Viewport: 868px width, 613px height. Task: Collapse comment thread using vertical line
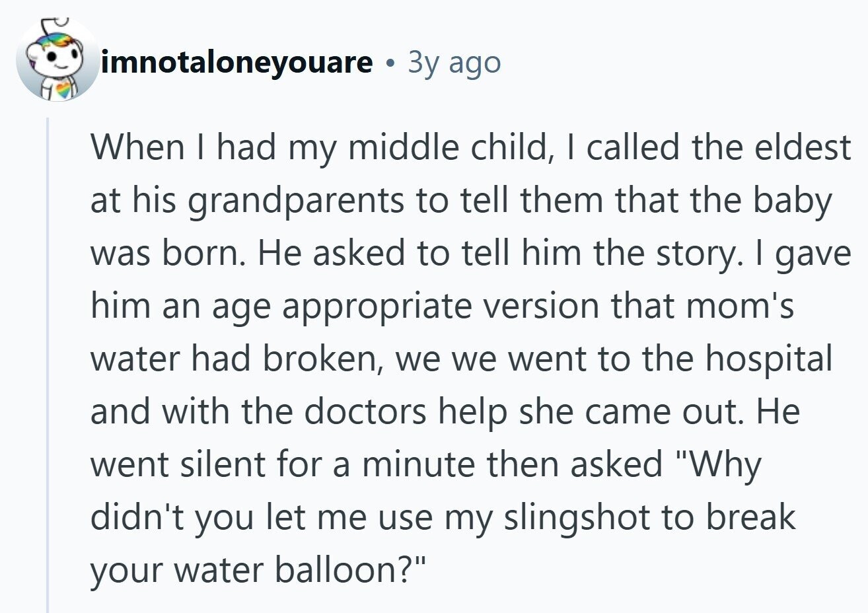click(48, 363)
